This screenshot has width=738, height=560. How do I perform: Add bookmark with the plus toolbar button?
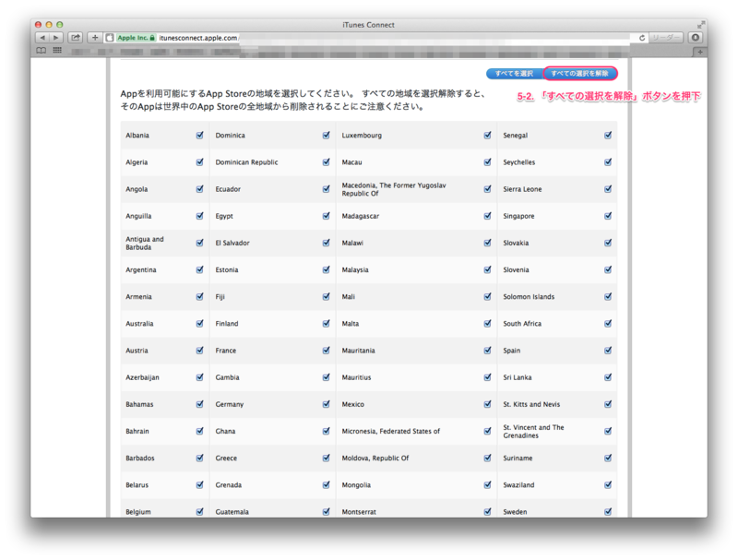click(x=95, y=38)
